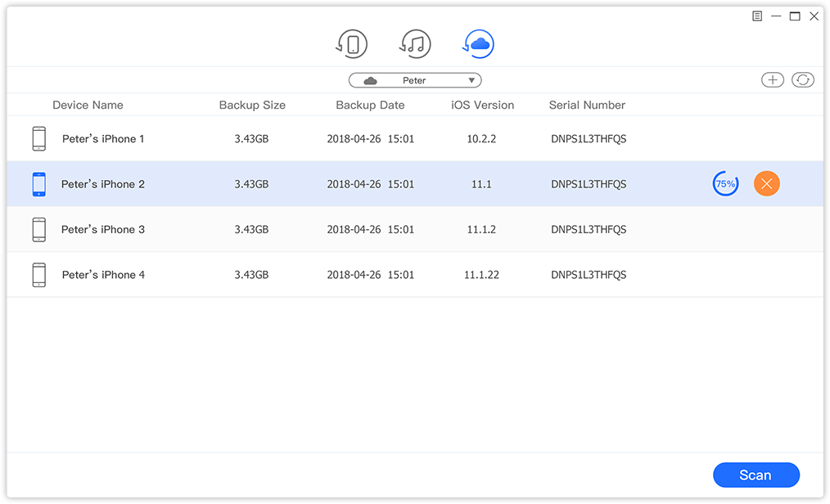This screenshot has height=504, width=830.
Task: Maximize the window
Action: click(795, 16)
